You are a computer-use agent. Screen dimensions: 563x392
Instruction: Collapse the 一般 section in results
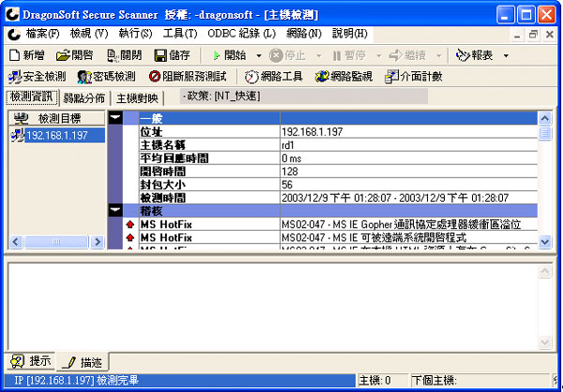coord(115,117)
